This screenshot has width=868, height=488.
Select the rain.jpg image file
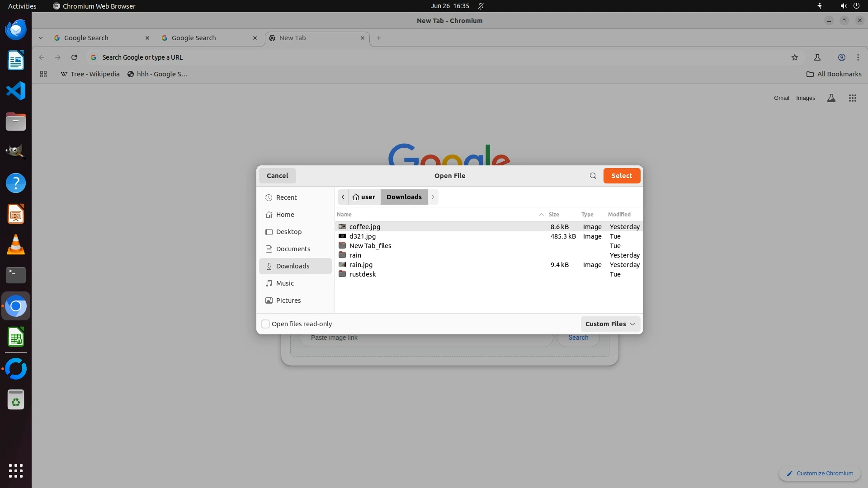coord(361,265)
